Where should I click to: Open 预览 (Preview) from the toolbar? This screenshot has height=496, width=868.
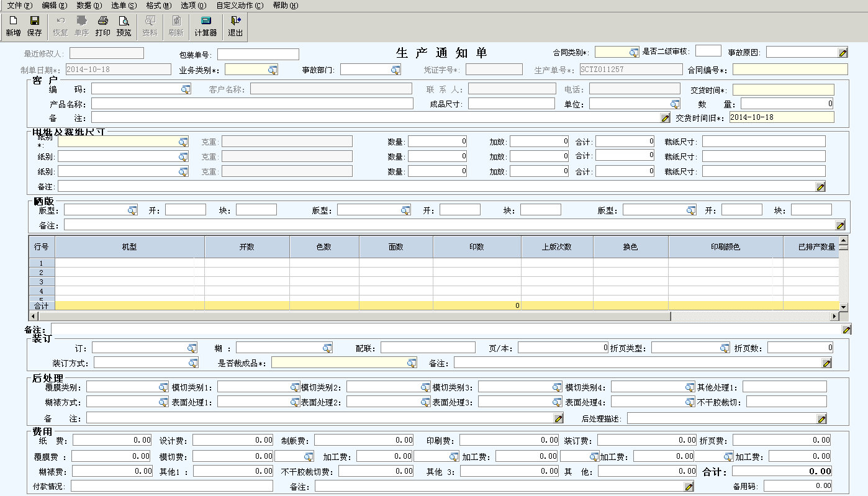point(124,26)
